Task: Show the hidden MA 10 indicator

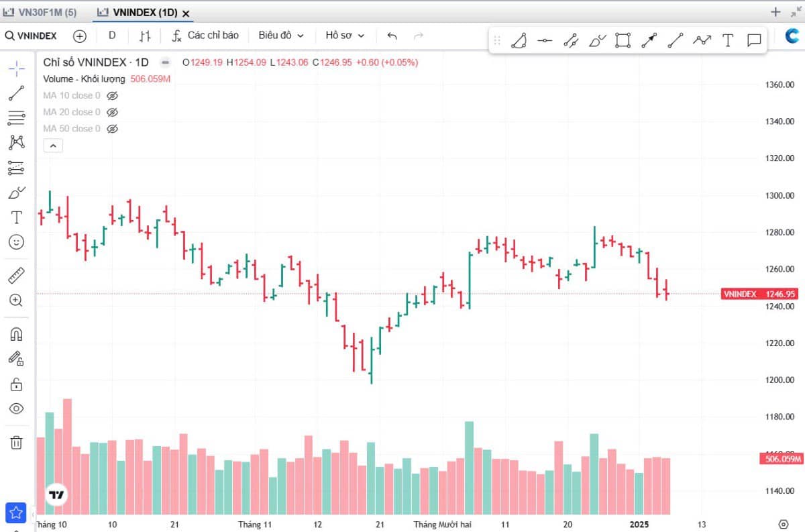Action: 113,96
